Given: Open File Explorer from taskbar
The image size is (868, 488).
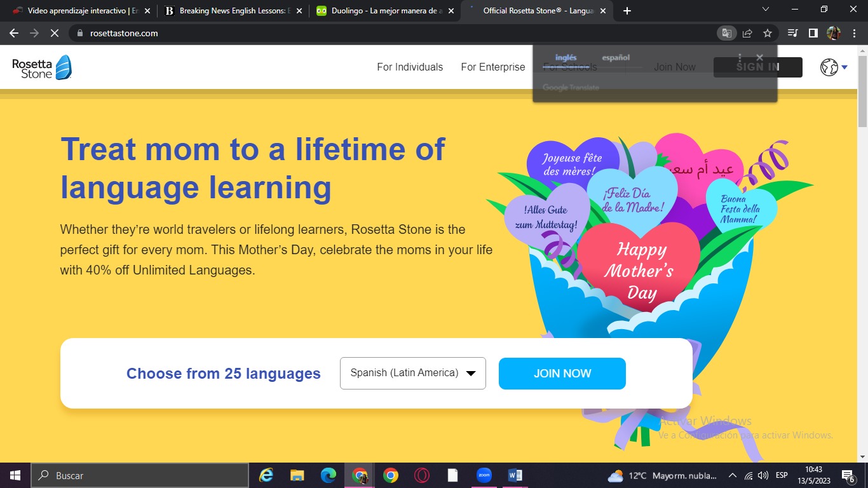Looking at the screenshot, I should pyautogui.click(x=297, y=475).
